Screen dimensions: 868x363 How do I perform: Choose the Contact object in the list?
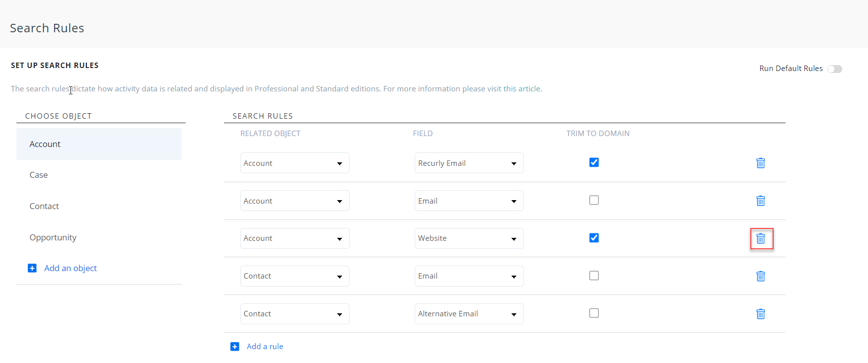[x=44, y=206]
